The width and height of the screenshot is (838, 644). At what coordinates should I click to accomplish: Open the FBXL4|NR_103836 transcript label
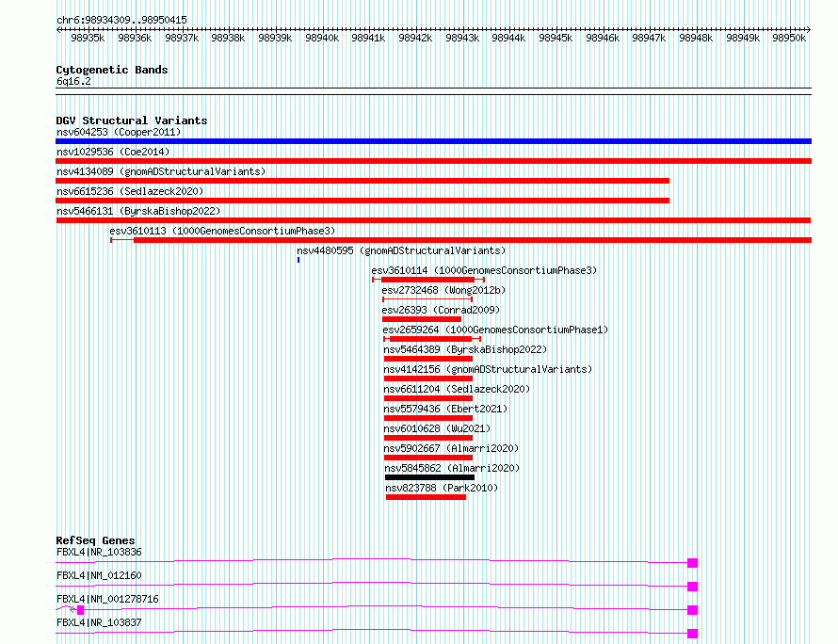pos(99,552)
